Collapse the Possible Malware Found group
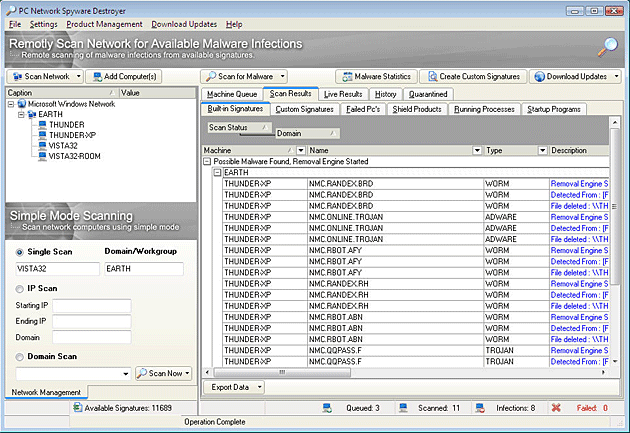The width and height of the screenshot is (630, 433). [x=207, y=161]
